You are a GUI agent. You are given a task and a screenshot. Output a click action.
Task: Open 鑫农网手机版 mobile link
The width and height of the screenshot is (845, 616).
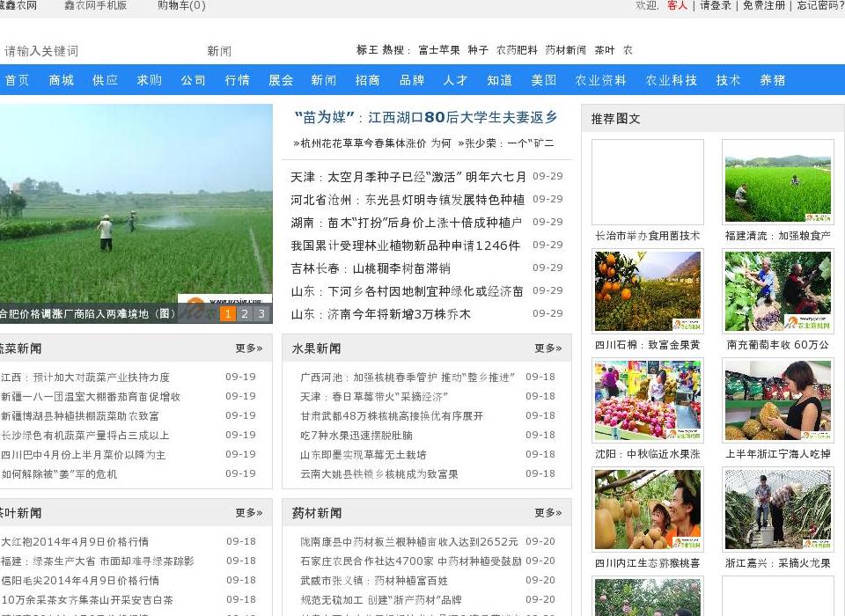pyautogui.click(x=95, y=5)
